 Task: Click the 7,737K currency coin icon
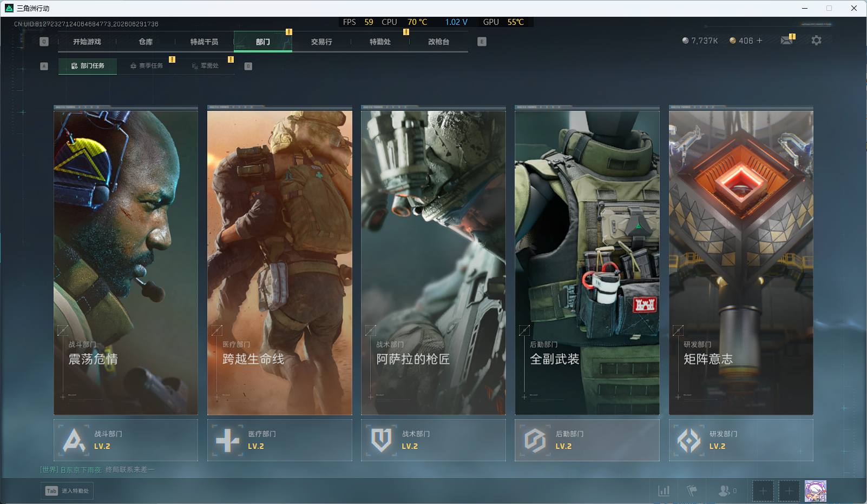pos(685,41)
